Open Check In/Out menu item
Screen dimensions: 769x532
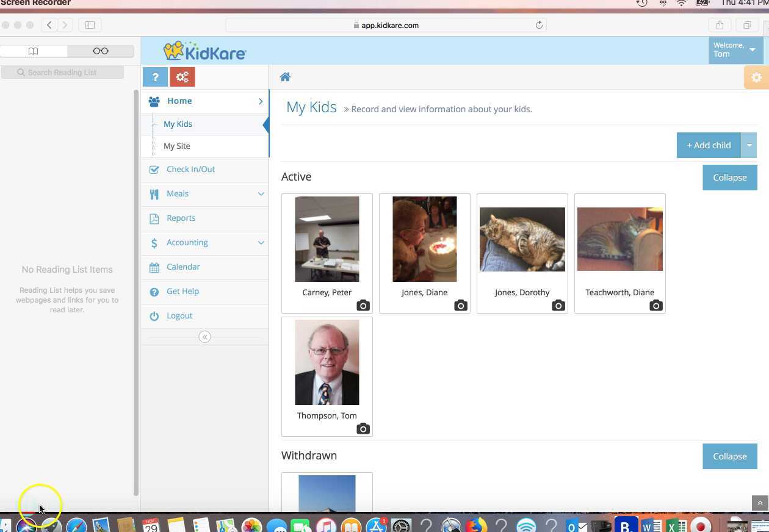click(190, 169)
